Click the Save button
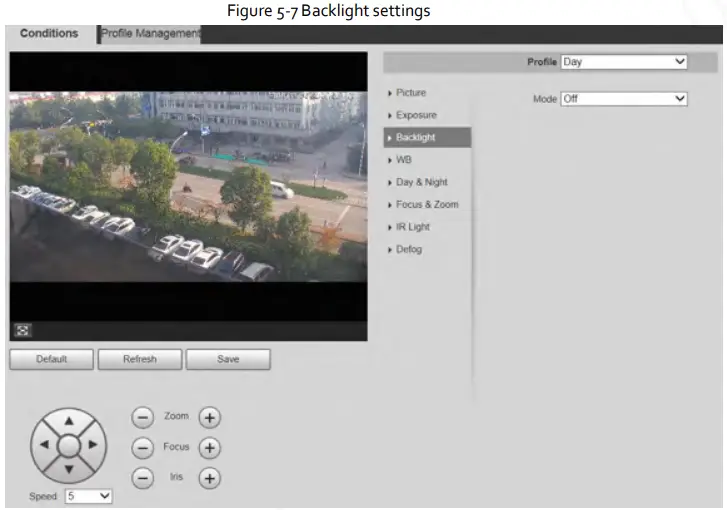727x510 pixels. click(228, 359)
